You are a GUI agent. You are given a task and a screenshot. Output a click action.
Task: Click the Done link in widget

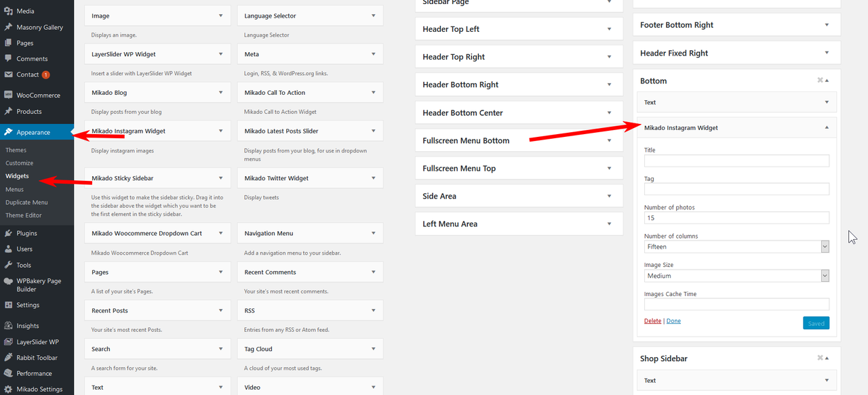pos(673,321)
